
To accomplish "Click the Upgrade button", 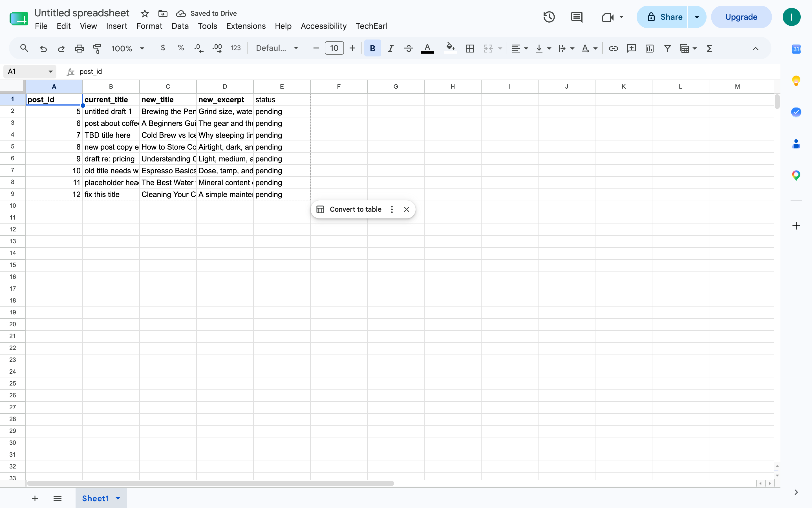I will (x=741, y=17).
